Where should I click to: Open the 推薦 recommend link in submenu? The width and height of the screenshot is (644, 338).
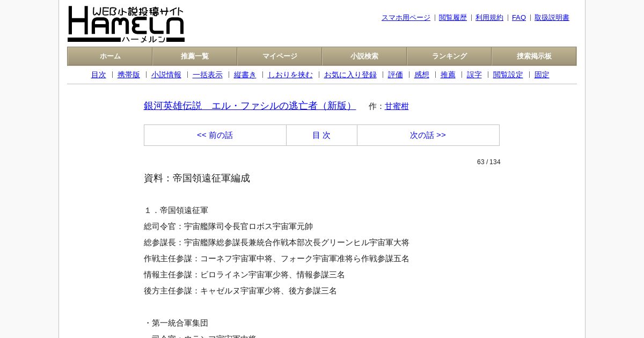tap(448, 75)
